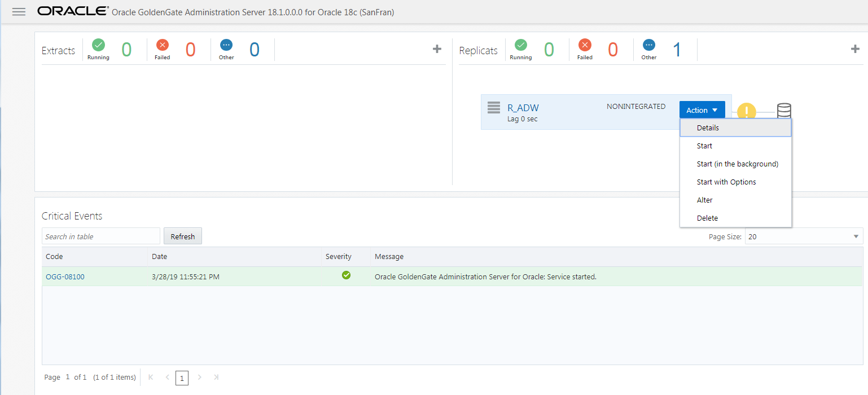This screenshot has width=868, height=395.
Task: Go to first page of events
Action: [151, 378]
